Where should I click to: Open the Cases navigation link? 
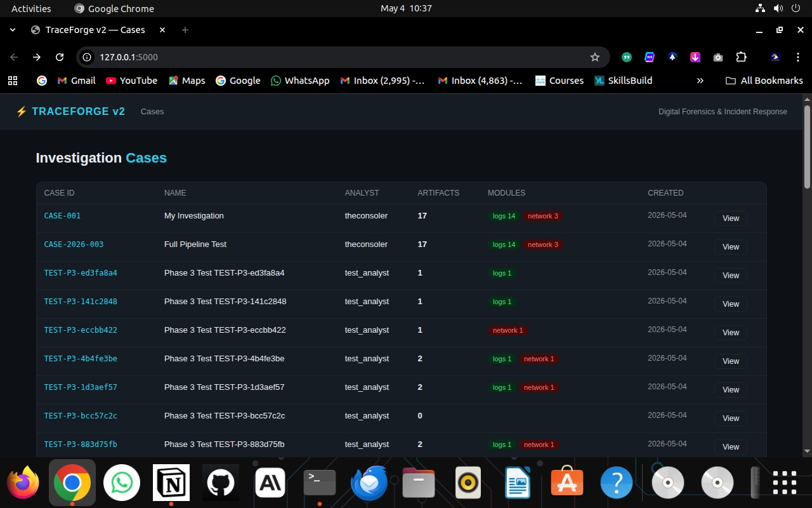pos(152,112)
